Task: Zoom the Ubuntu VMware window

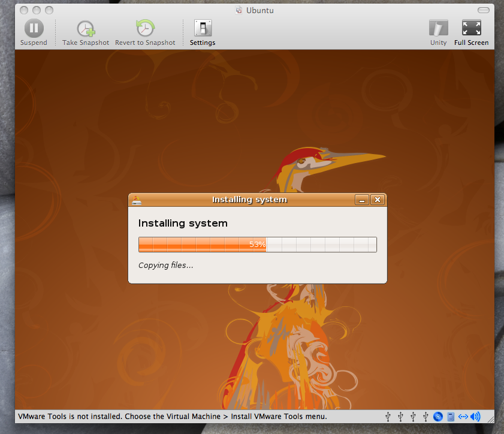Action: point(49,10)
